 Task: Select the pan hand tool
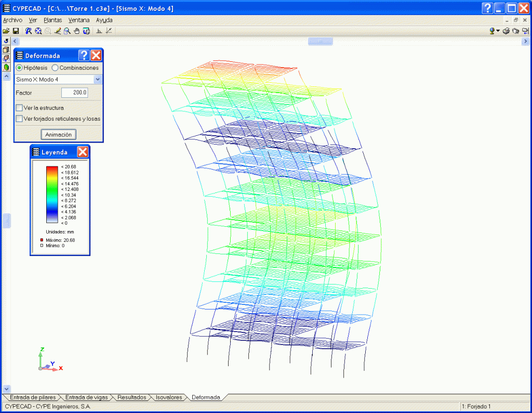[x=77, y=31]
